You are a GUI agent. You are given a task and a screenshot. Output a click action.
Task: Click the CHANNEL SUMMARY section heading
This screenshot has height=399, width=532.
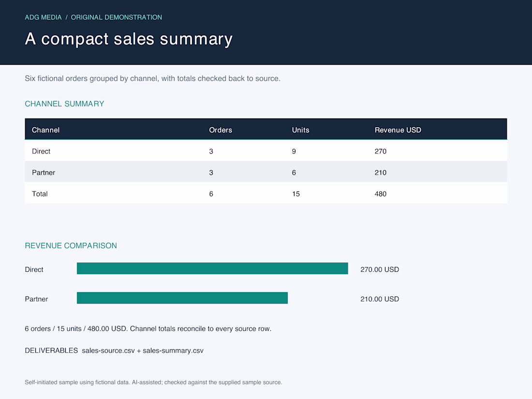click(x=64, y=104)
